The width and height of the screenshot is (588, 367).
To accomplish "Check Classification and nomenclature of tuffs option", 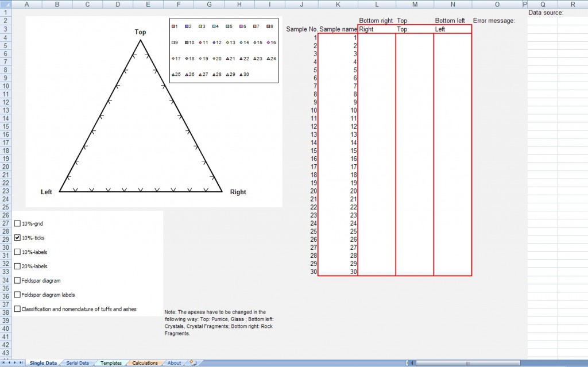I will 18,309.
